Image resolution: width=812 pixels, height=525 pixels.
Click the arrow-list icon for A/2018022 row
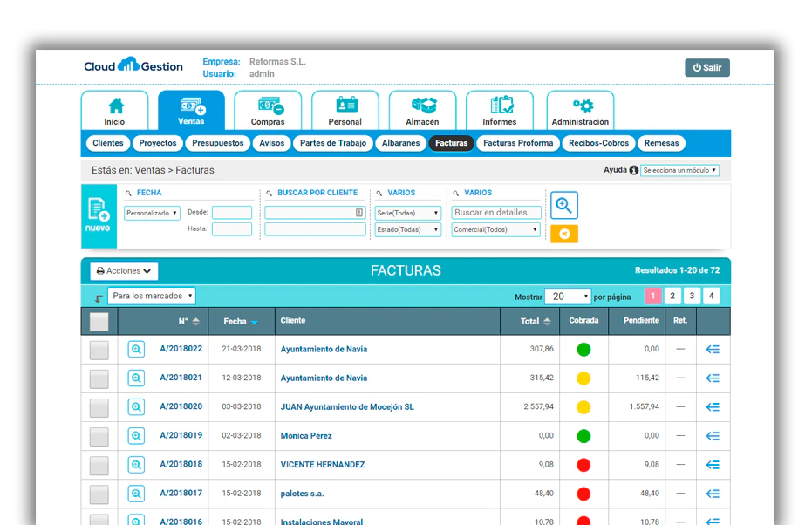[713, 350]
